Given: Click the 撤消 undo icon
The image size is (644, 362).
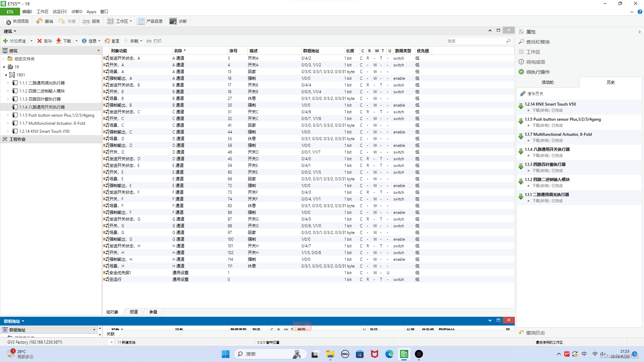Looking at the screenshot, I should 40,21.
